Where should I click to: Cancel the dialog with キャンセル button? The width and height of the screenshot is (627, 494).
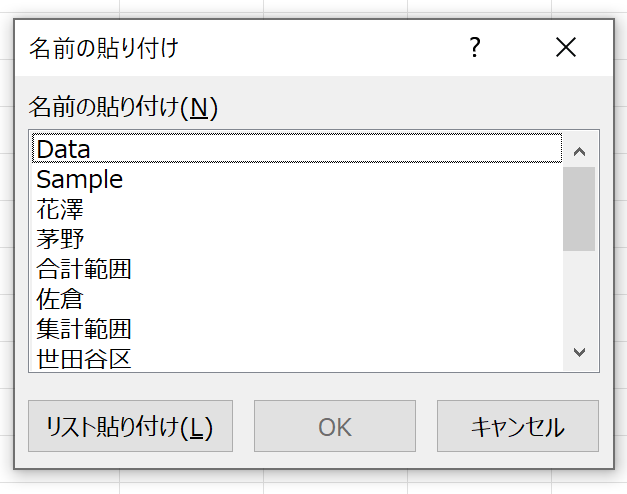pyautogui.click(x=518, y=426)
